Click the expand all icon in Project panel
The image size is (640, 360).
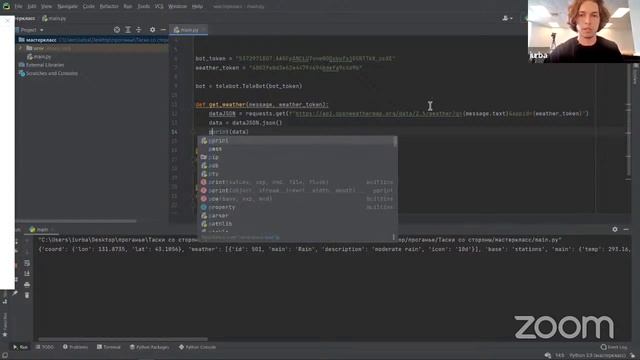[x=128, y=30]
